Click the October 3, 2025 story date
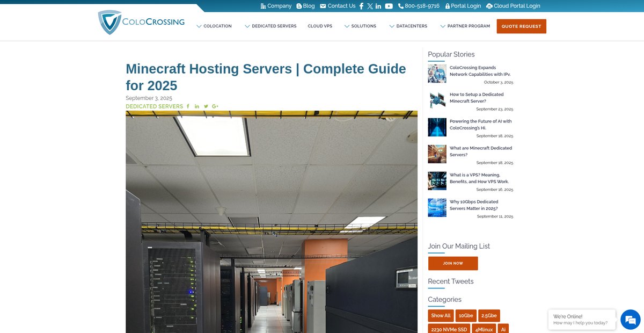The width and height of the screenshot is (644, 333). [499, 82]
